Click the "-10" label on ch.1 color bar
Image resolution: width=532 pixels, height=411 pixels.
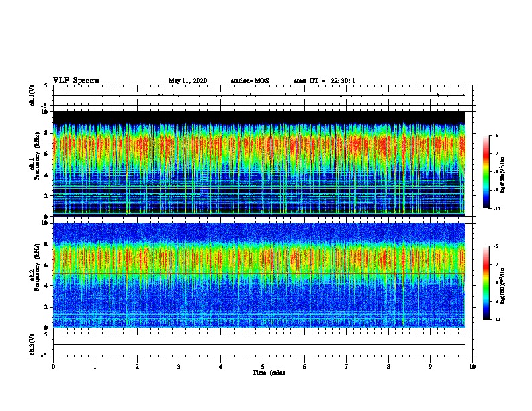tap(496, 209)
